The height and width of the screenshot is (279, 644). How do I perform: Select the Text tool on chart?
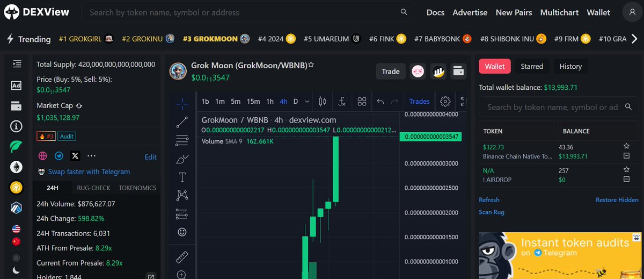click(182, 177)
